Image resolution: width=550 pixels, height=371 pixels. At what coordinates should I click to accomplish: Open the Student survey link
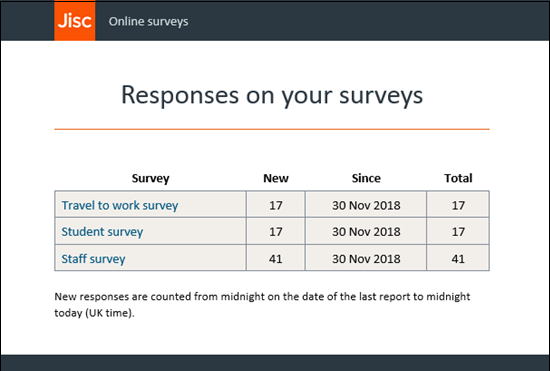[102, 232]
